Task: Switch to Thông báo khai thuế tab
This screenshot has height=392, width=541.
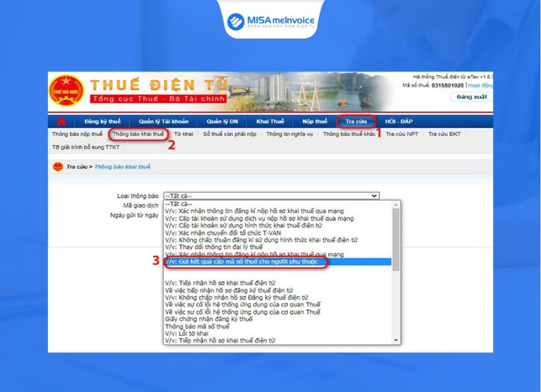Action: click(x=138, y=134)
